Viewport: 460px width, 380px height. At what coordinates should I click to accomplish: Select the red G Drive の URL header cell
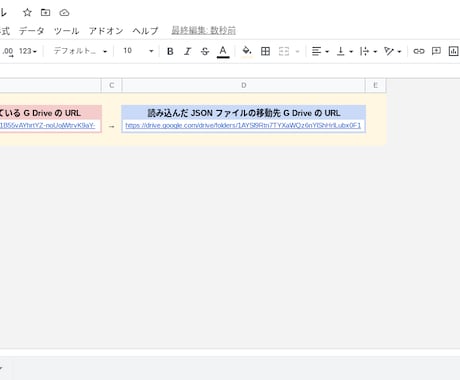[x=51, y=113]
